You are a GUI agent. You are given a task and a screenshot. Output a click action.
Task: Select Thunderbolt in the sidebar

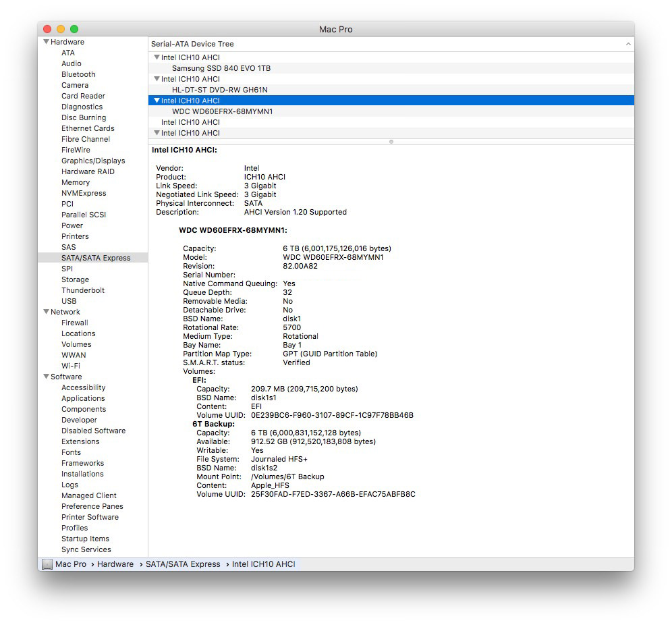(x=83, y=290)
